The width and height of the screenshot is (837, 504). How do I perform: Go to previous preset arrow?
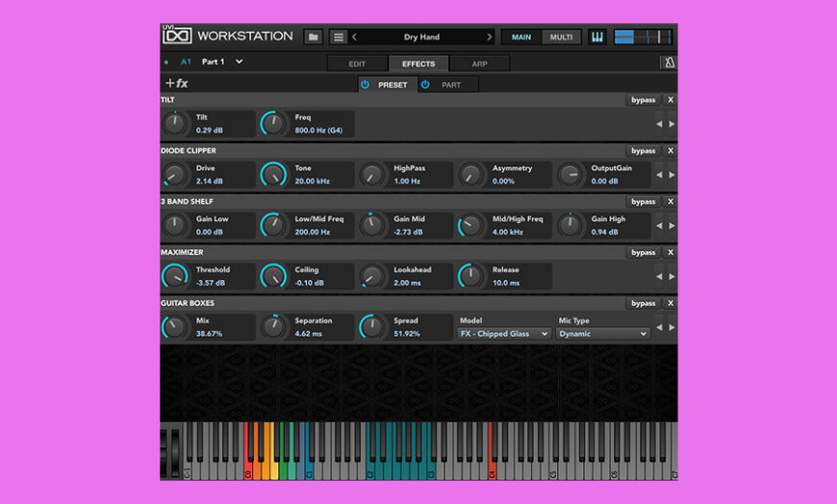tap(354, 37)
